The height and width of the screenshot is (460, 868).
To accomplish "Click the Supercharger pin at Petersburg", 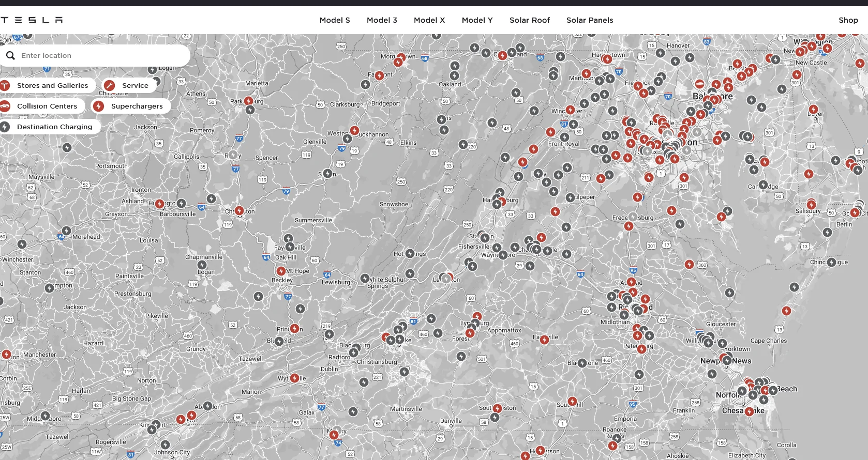I will (641, 349).
